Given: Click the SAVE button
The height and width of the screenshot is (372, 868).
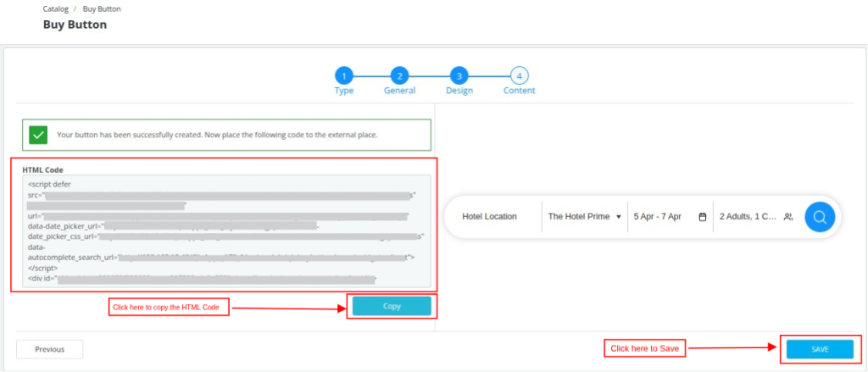Looking at the screenshot, I should (820, 349).
